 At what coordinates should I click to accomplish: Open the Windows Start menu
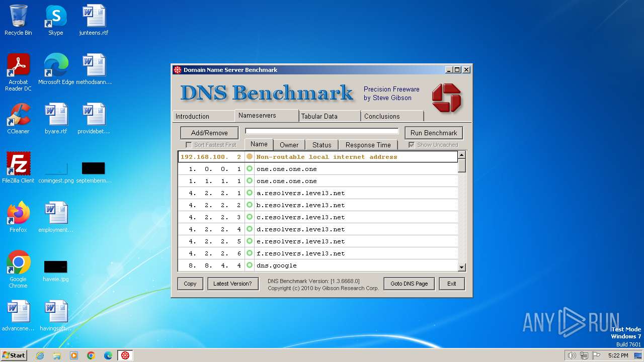pyautogui.click(x=14, y=355)
